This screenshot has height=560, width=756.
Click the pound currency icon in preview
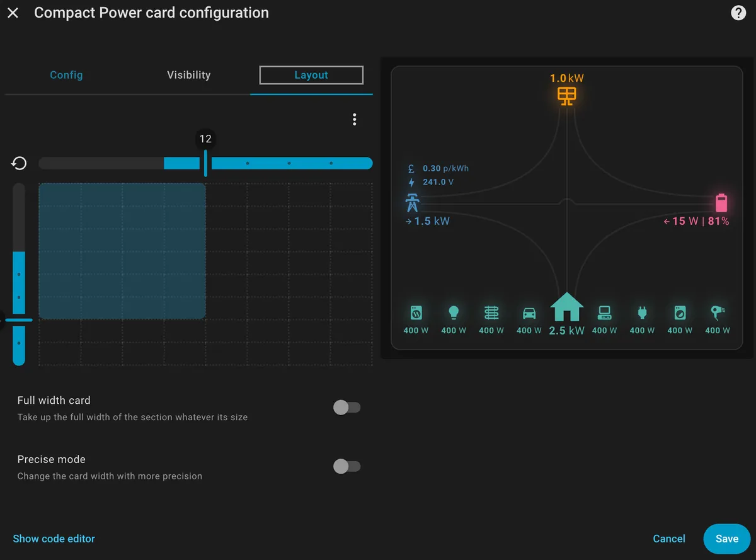pyautogui.click(x=411, y=169)
